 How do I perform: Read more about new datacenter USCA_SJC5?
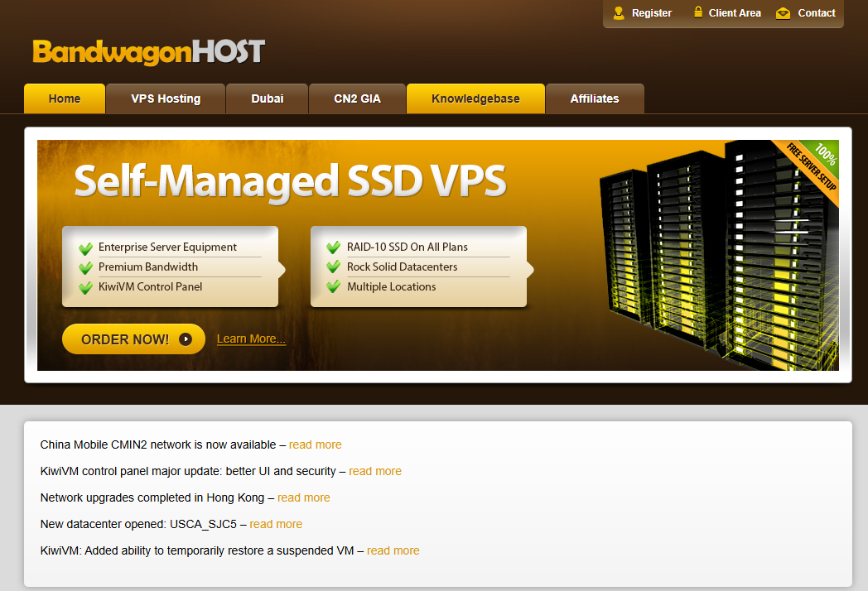[276, 525]
